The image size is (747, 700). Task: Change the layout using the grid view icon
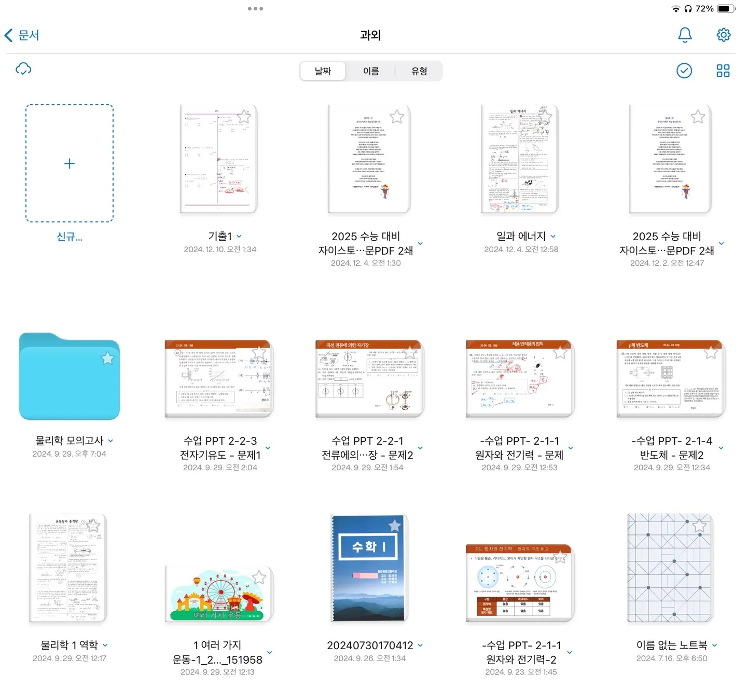[x=723, y=71]
